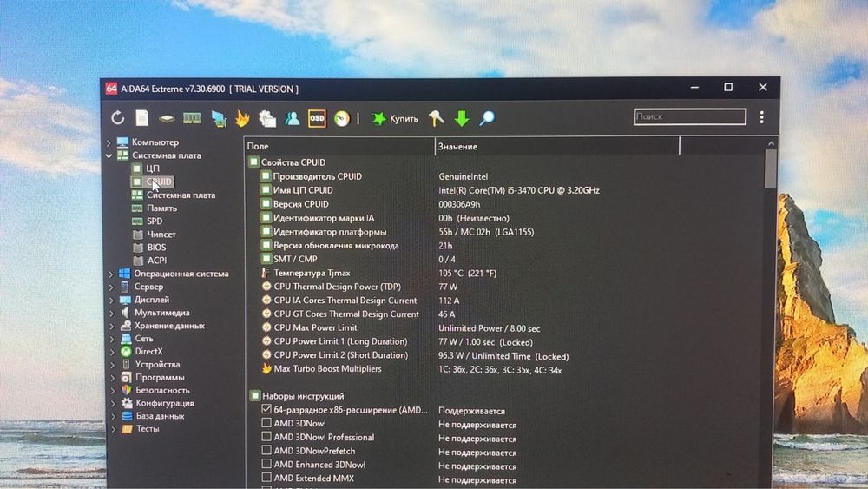Click the Refresh toolbar icon
Screen dimensions: 868x489
[117, 117]
